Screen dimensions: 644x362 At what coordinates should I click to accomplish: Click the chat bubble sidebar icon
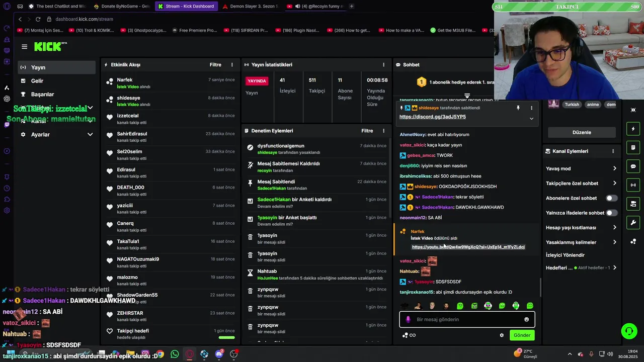tap(633, 166)
